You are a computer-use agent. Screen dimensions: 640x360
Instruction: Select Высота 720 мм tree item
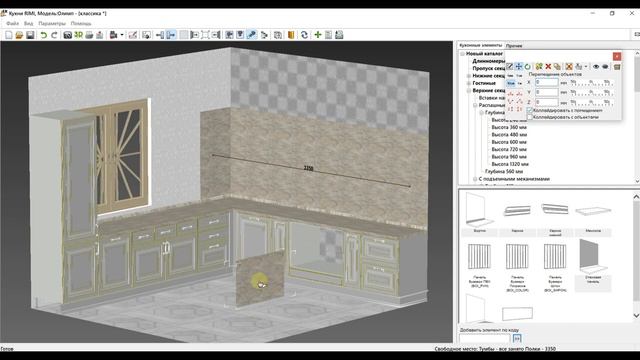coord(509,149)
